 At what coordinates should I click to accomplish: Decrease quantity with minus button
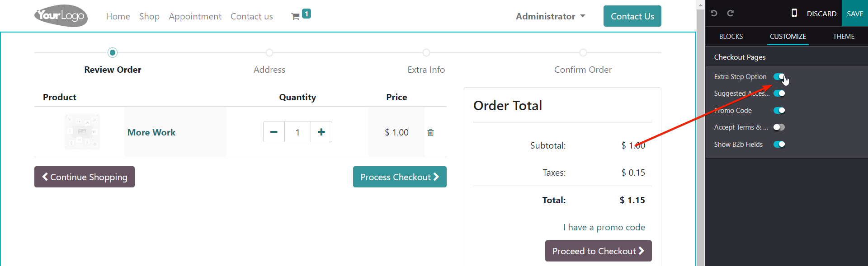(x=274, y=132)
